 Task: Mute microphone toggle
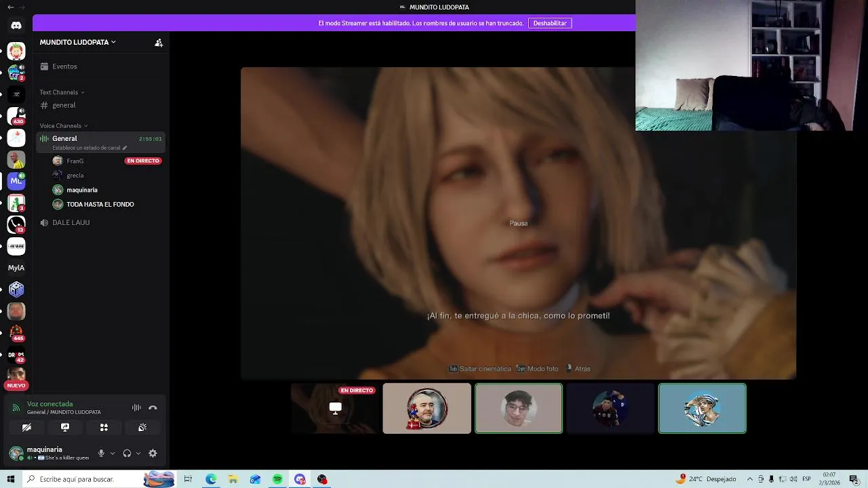coord(101,453)
